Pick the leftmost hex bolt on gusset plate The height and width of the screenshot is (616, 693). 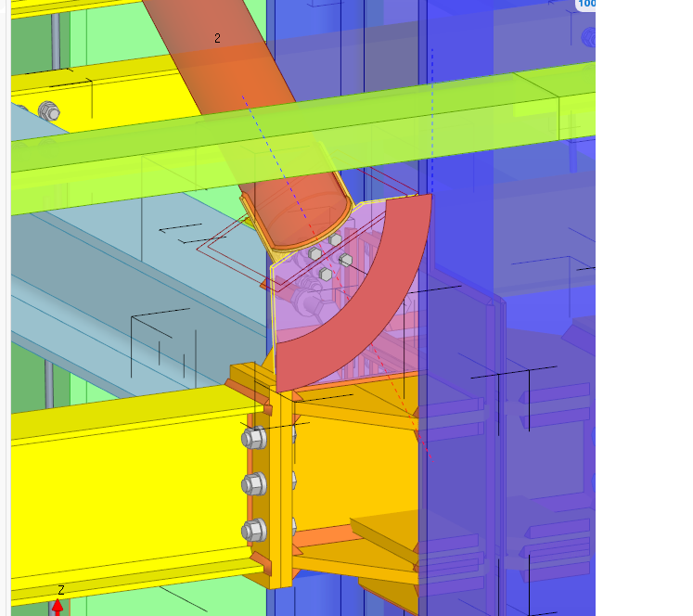[x=314, y=253]
